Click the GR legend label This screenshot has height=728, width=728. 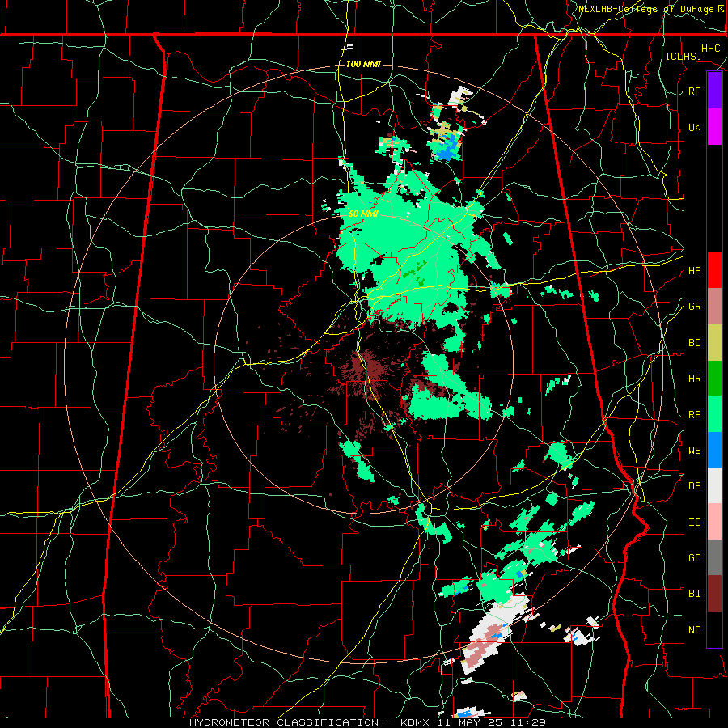694,307
